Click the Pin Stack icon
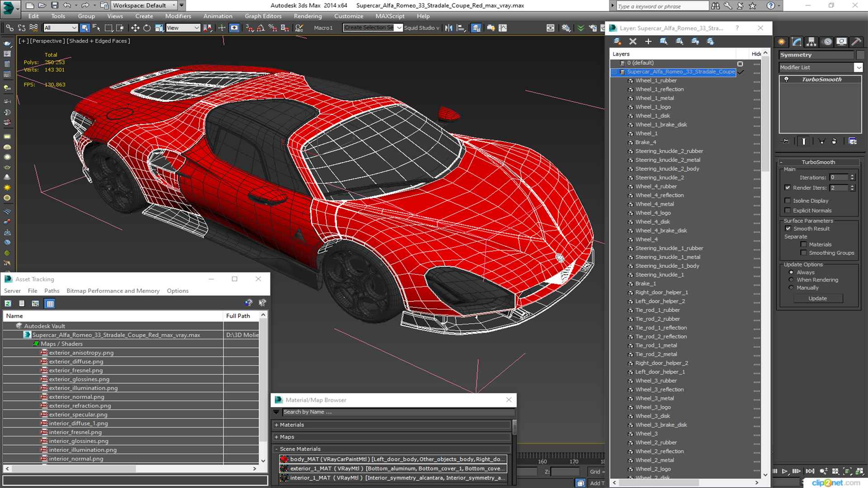 (786, 141)
